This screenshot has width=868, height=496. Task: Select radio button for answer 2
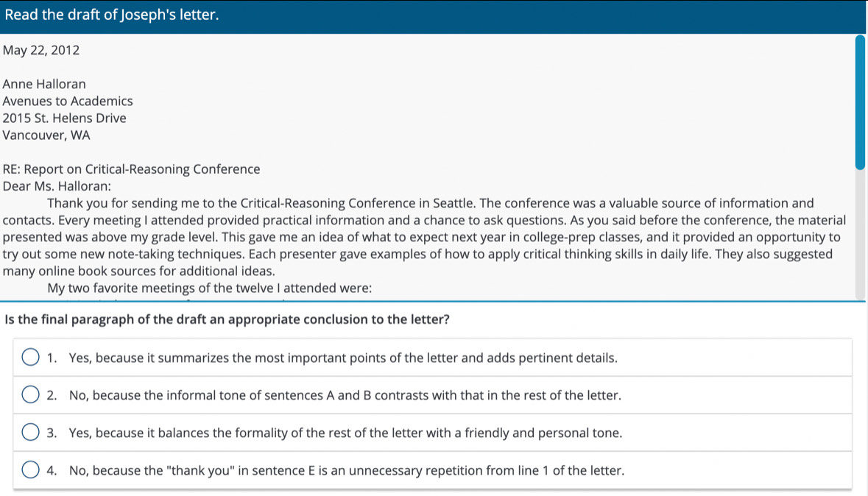31,395
